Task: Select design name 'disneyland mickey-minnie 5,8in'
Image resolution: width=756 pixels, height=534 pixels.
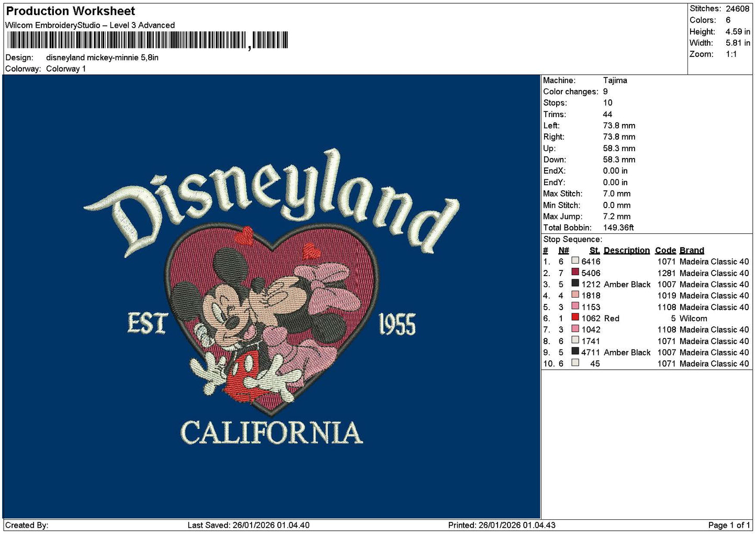Action: 102,58
